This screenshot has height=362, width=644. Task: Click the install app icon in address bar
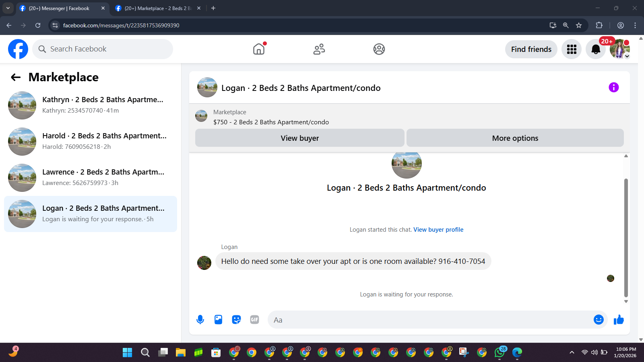553,25
